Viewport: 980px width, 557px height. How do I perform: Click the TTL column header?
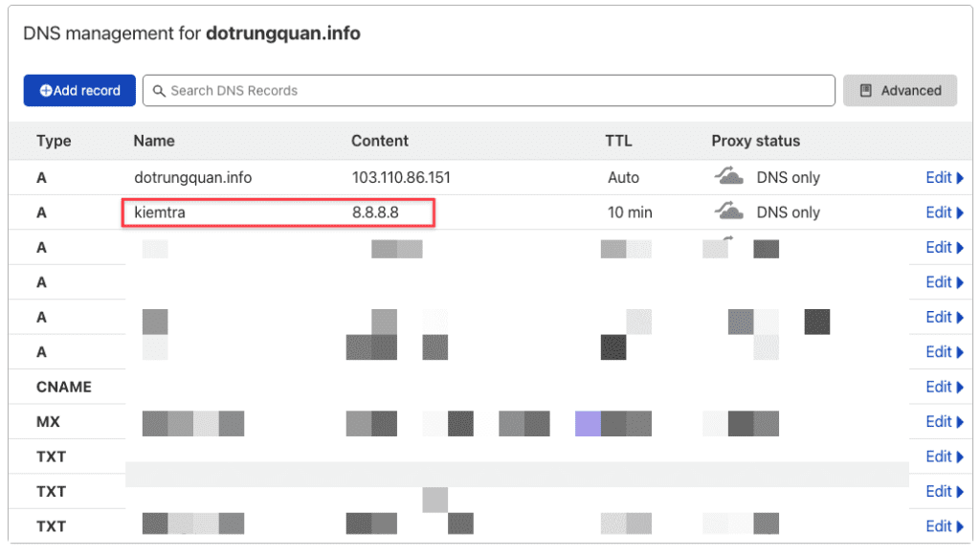point(619,141)
